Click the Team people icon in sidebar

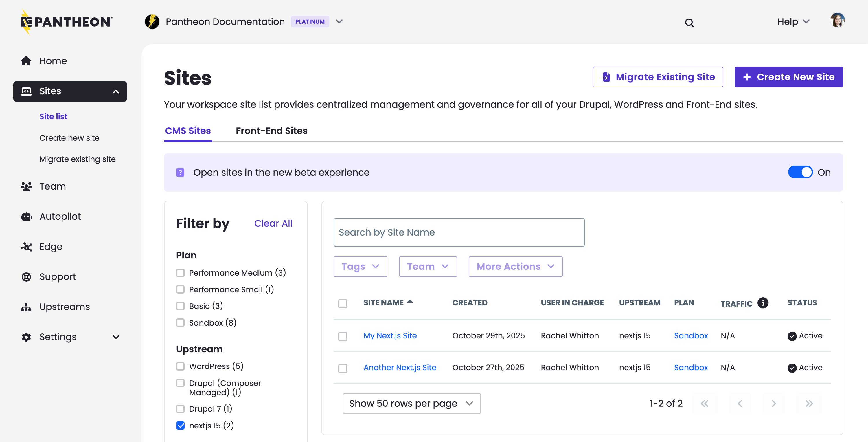pyautogui.click(x=26, y=186)
